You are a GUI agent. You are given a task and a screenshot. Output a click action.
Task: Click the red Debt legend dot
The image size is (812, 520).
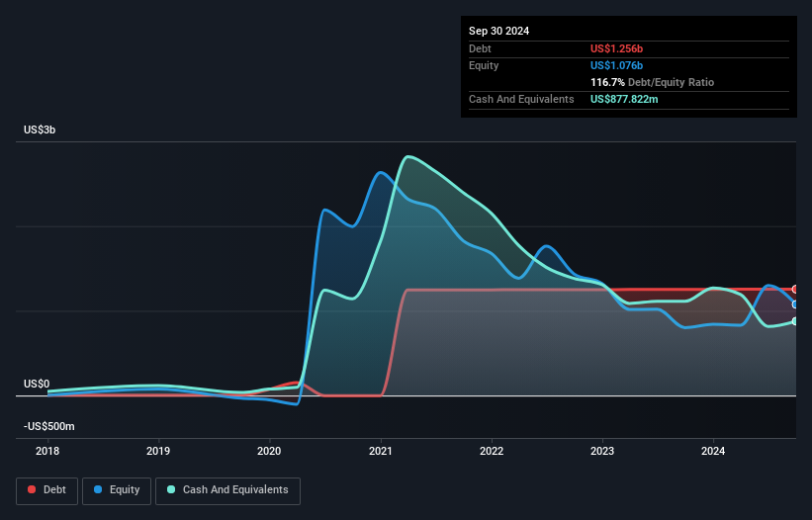click(x=32, y=489)
